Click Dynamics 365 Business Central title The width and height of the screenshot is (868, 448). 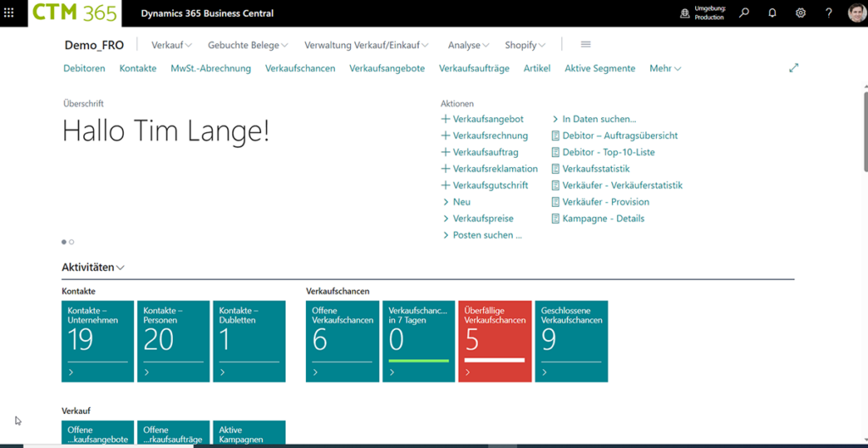[x=207, y=14]
